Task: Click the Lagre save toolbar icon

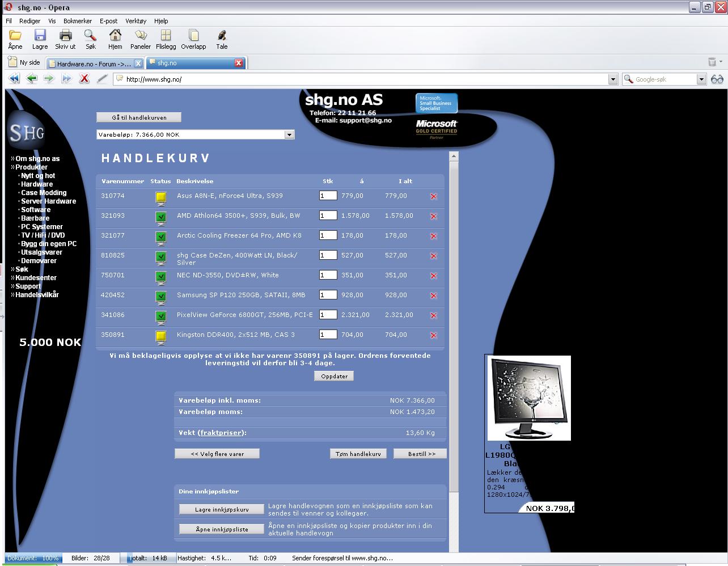Action: pyautogui.click(x=40, y=36)
